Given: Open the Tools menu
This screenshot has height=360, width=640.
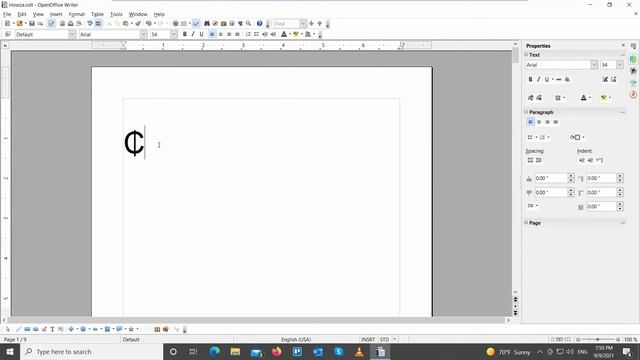Looking at the screenshot, I should pyautogui.click(x=116, y=14).
